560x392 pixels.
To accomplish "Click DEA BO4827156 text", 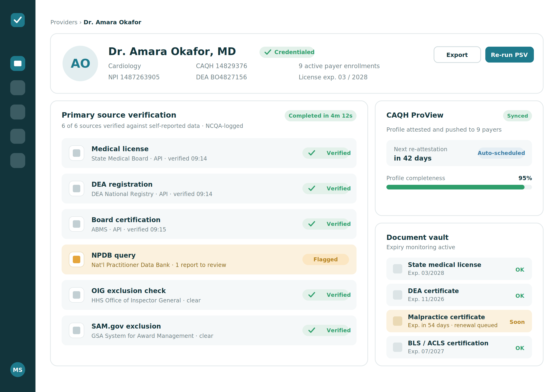I will click(221, 77).
